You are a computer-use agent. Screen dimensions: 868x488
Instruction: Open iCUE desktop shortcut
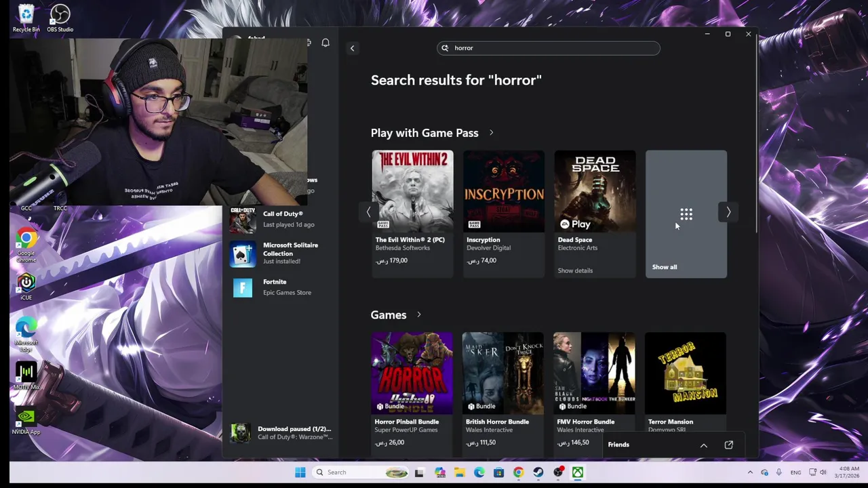coord(26,287)
